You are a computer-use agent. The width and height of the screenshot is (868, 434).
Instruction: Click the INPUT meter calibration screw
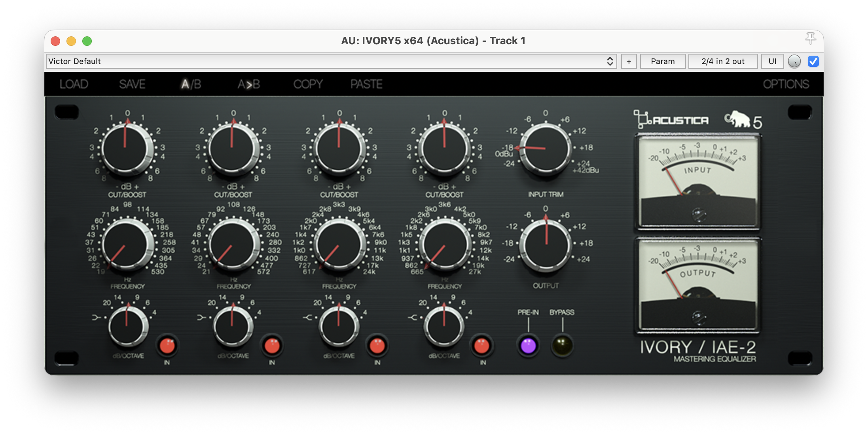699,215
